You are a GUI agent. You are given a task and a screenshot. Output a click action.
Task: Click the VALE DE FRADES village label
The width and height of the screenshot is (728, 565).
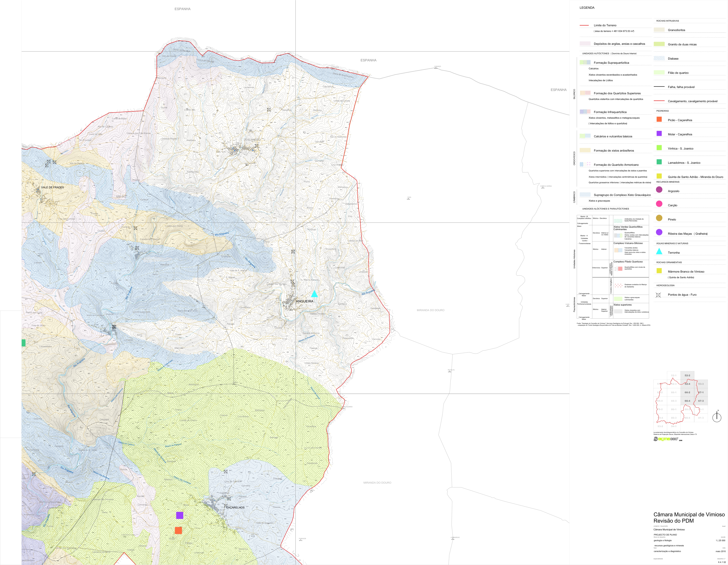coord(52,187)
